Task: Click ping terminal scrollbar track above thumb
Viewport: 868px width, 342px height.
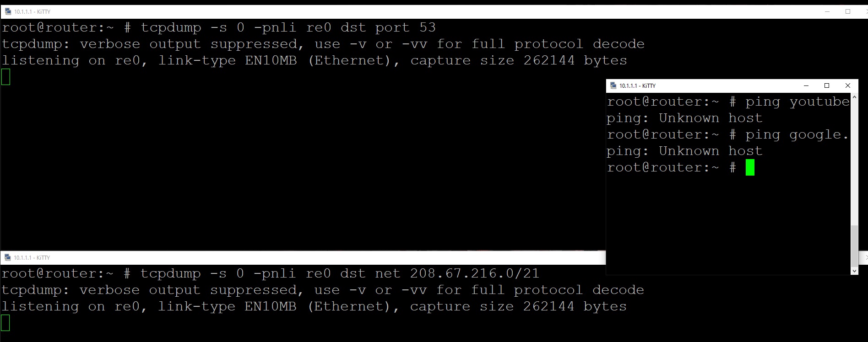Action: click(x=854, y=160)
